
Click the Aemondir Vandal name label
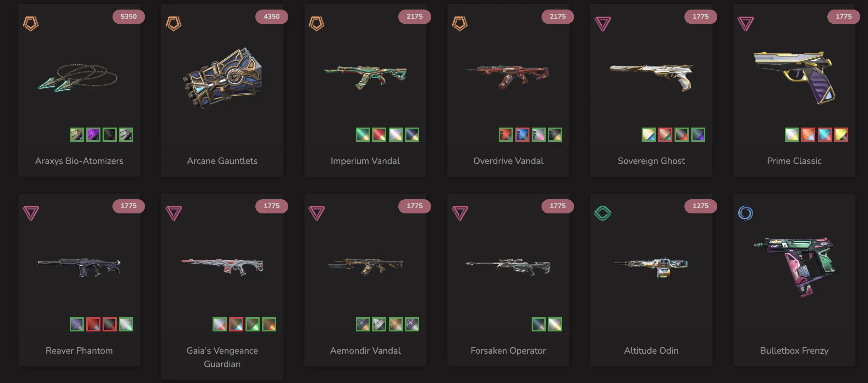point(365,350)
